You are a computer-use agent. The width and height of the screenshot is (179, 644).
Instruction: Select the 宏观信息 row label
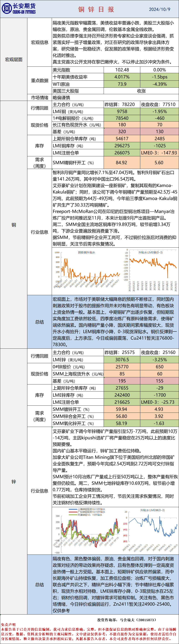pyautogui.click(x=40, y=42)
